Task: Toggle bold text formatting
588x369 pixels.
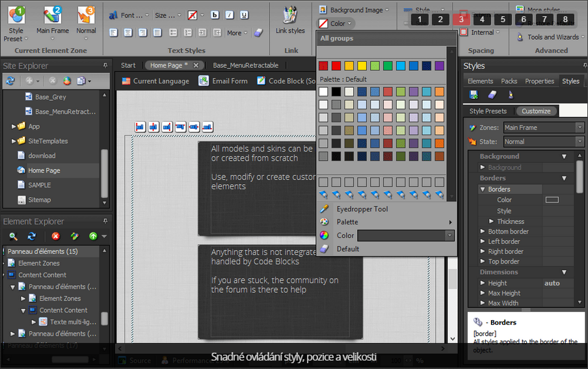Action: (215, 15)
